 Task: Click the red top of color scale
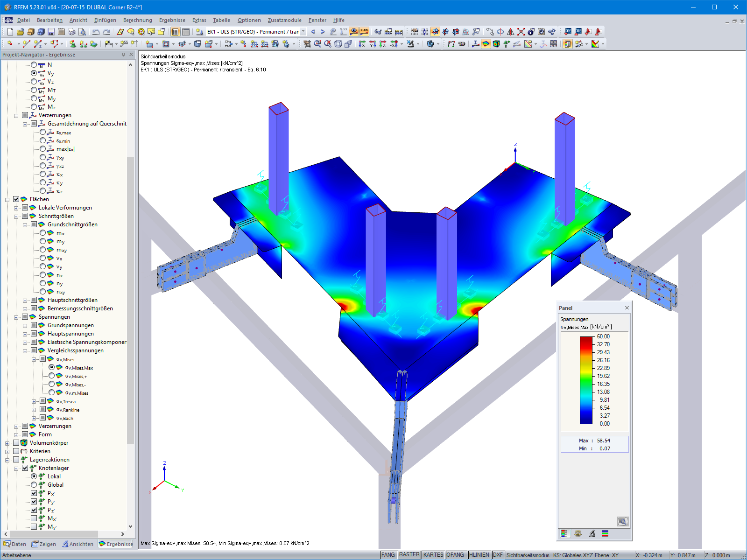586,340
